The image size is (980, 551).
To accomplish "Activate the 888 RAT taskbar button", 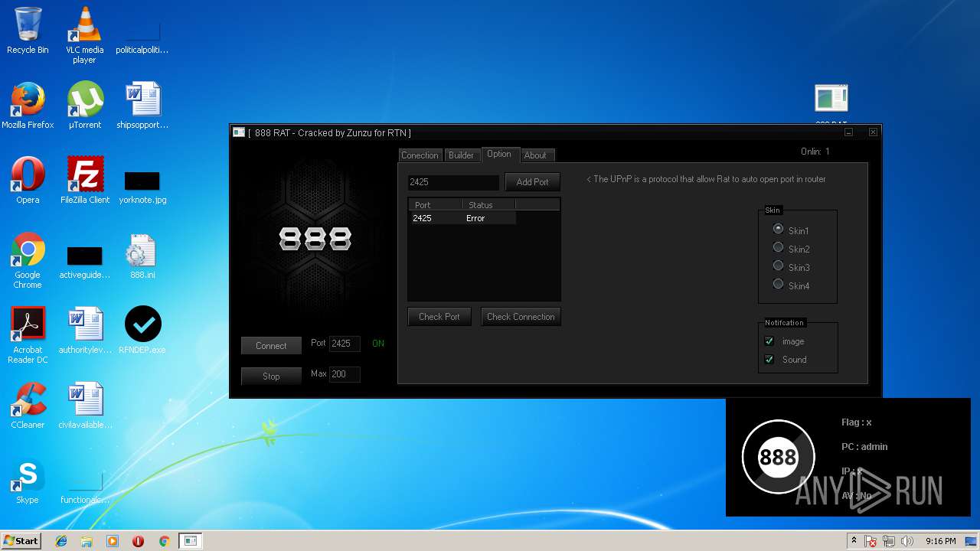I will [190, 541].
